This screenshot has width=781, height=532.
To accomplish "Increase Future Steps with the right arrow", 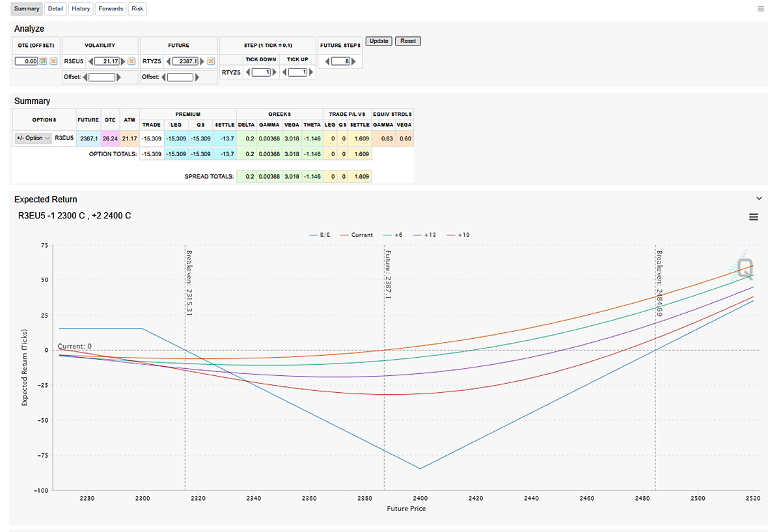I will point(355,61).
